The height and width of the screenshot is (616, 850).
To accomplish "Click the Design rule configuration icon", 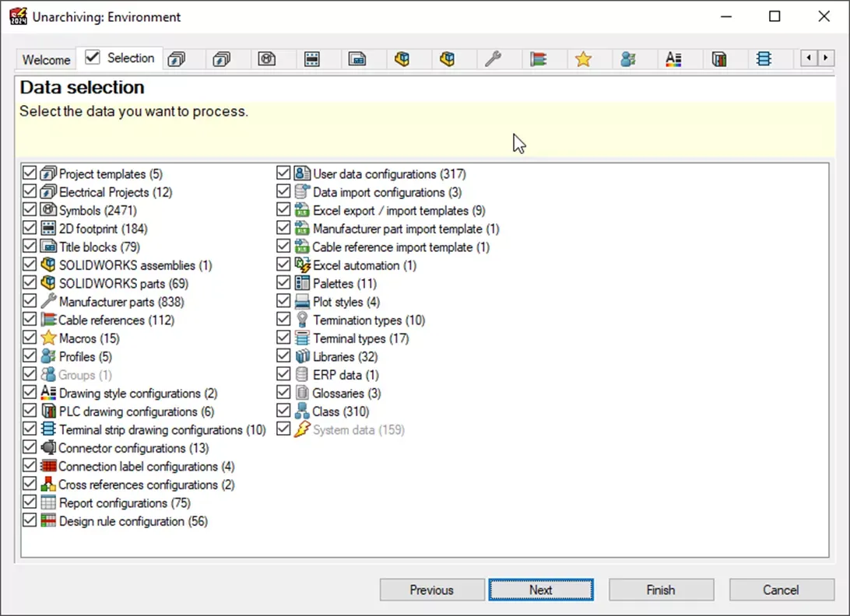I will pos(48,520).
